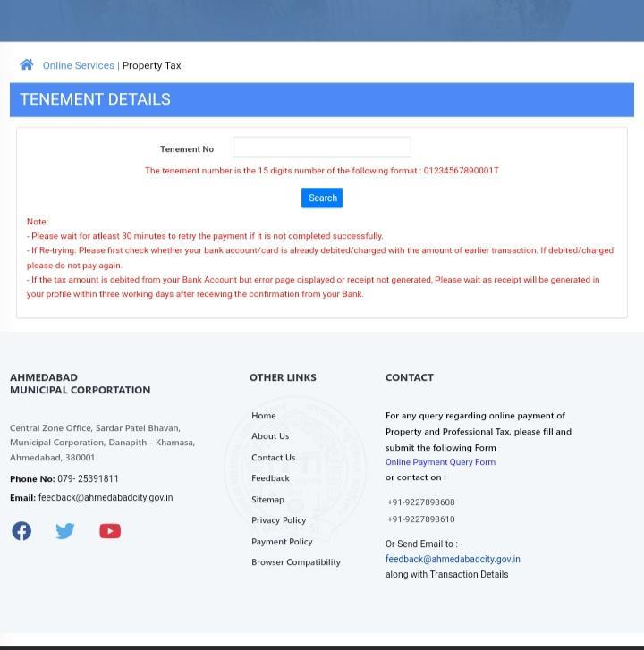Click the Property Tax breadcrumb text
This screenshot has height=650, width=644.
tap(152, 65)
